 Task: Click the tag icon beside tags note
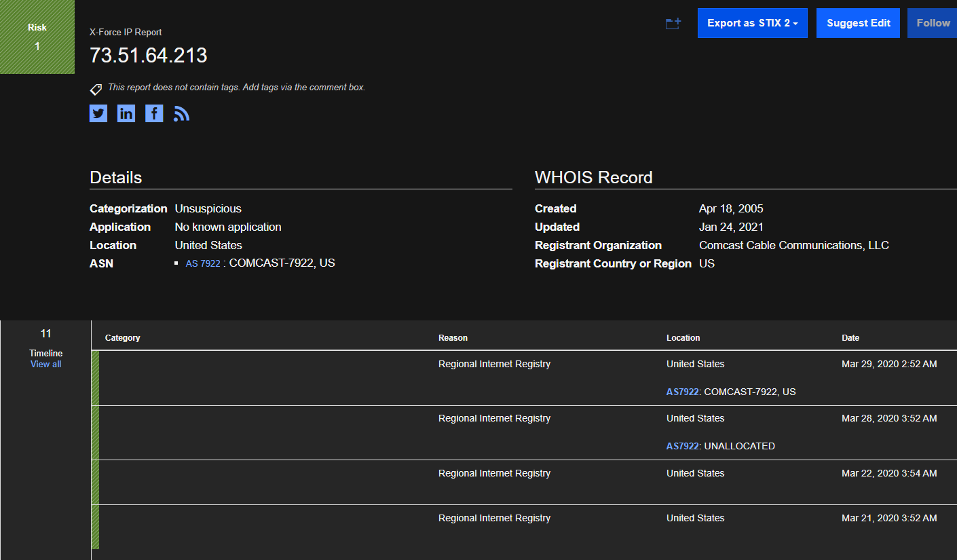pos(96,89)
